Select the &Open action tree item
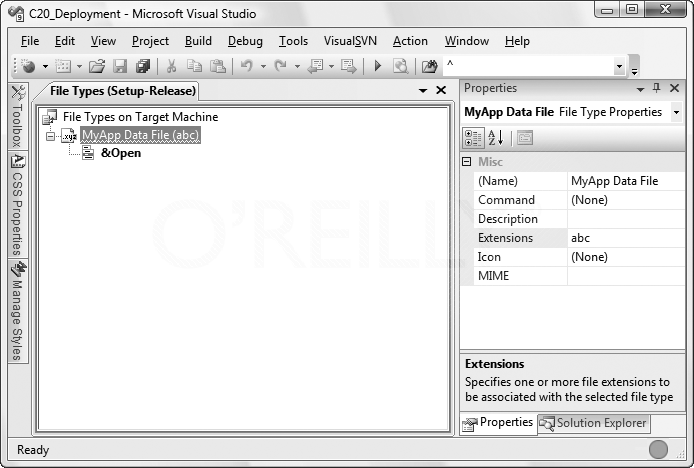This screenshot has width=694, height=468. [x=121, y=153]
